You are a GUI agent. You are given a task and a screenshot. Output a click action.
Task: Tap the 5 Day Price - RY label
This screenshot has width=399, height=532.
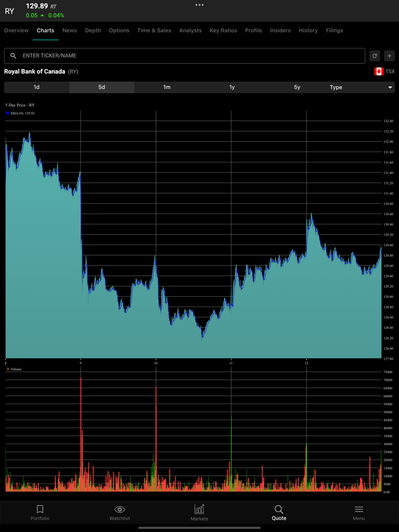[20, 105]
